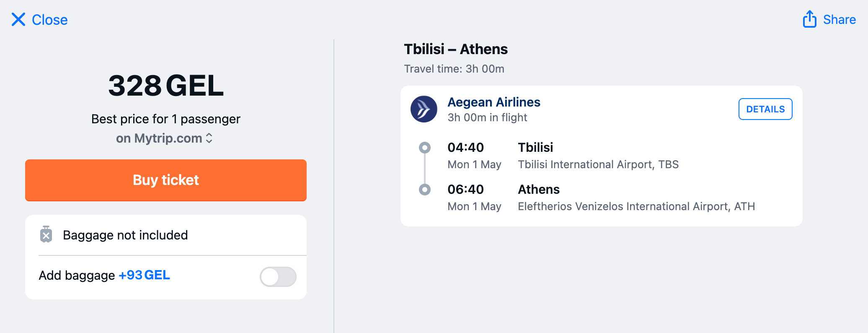Image resolution: width=868 pixels, height=333 pixels.
Task: Click the orange Buy ticket button
Action: [166, 180]
